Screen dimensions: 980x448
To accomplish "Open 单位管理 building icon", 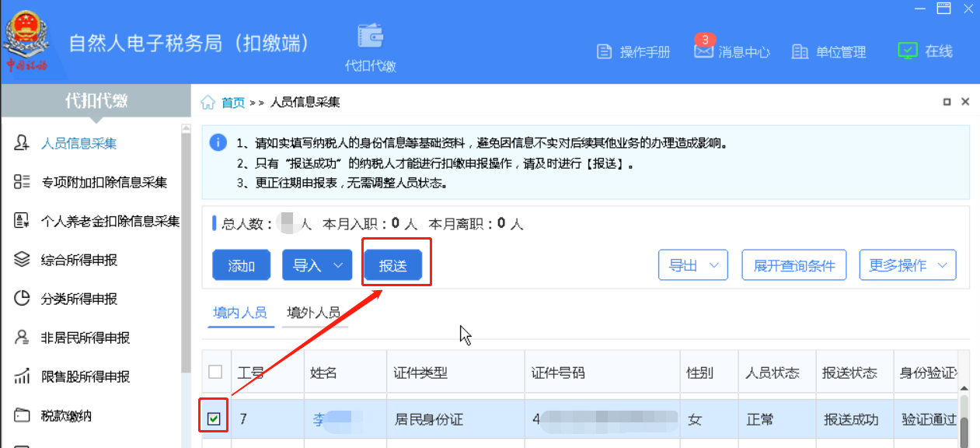I will (800, 52).
